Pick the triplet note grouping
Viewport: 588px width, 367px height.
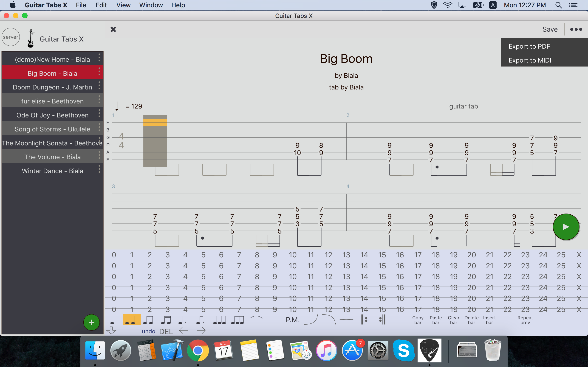(219, 320)
